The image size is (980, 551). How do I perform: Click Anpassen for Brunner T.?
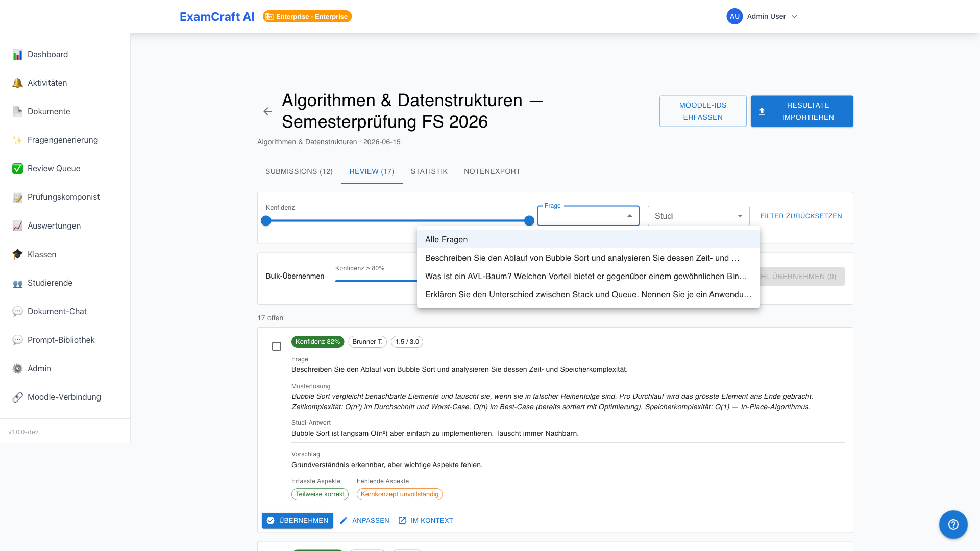point(364,520)
